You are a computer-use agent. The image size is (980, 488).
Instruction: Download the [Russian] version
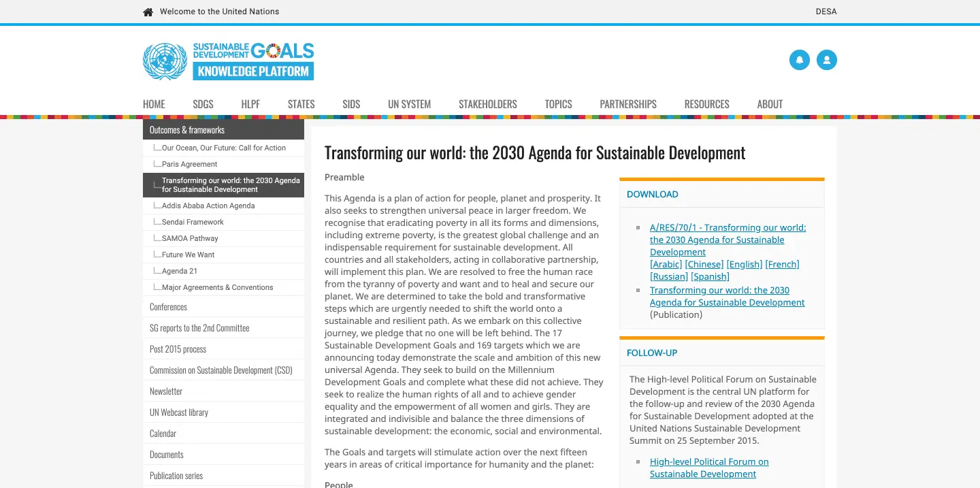669,276
